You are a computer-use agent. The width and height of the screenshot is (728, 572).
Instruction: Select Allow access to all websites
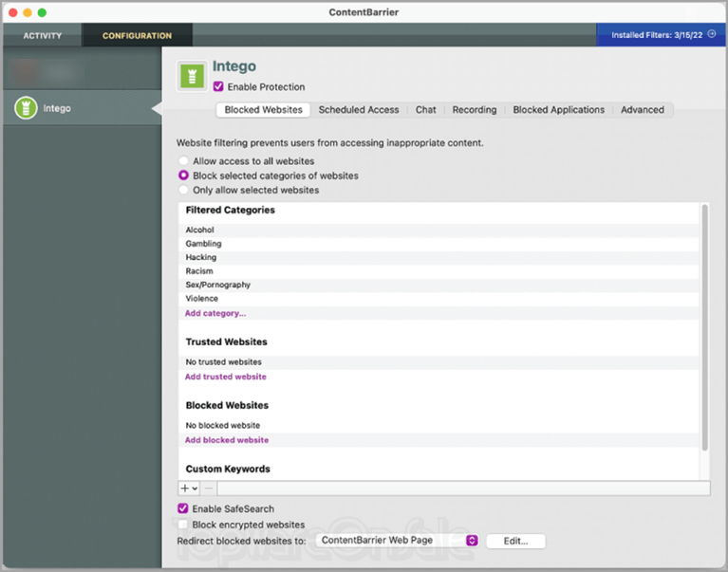(183, 161)
